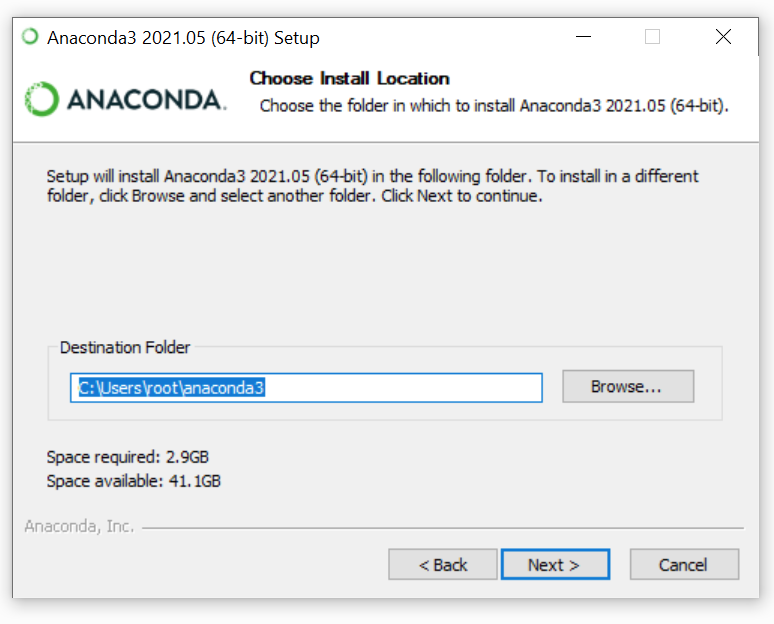The image size is (774, 624).
Task: Go to the next step with Next >
Action: click(555, 564)
